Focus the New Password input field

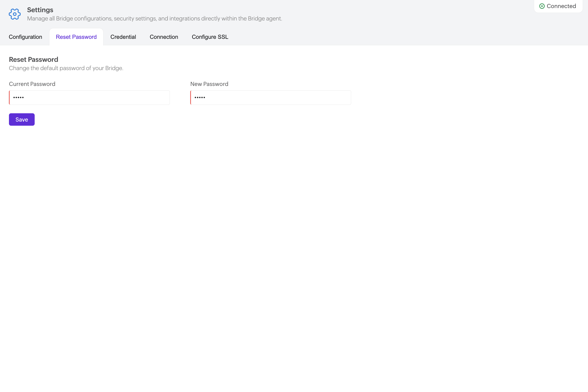[271, 97]
